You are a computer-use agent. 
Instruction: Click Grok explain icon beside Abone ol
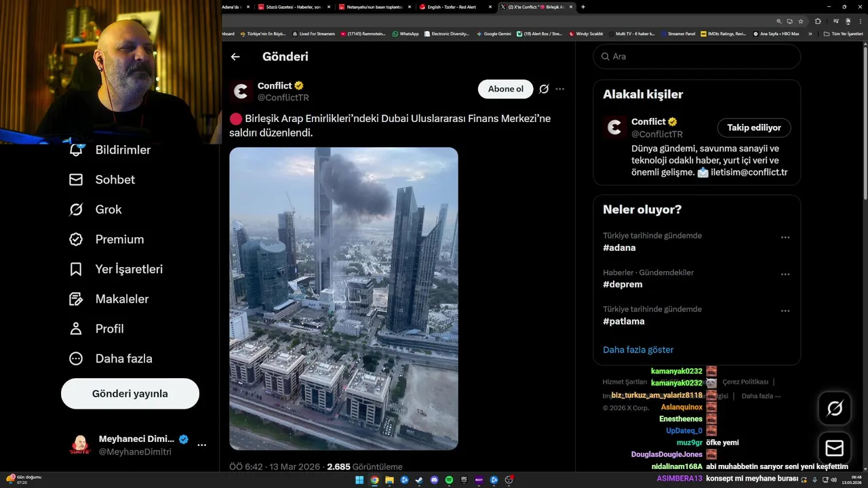[x=544, y=89]
